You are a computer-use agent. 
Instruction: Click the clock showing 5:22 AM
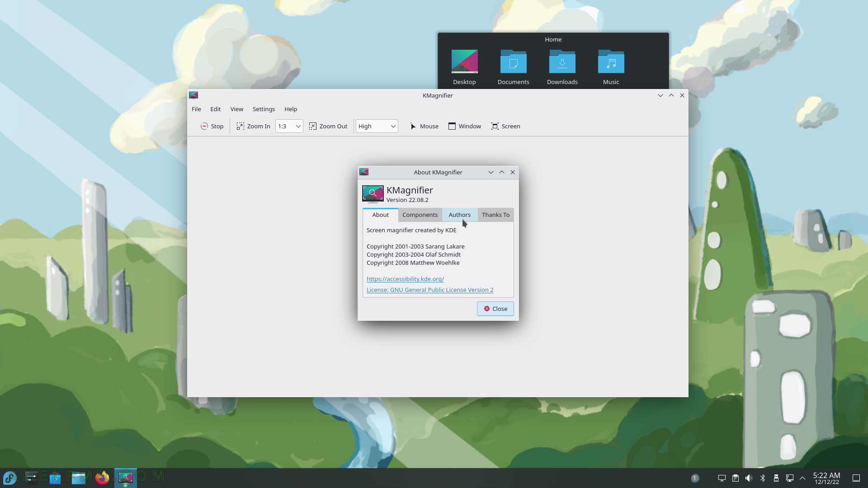click(826, 478)
